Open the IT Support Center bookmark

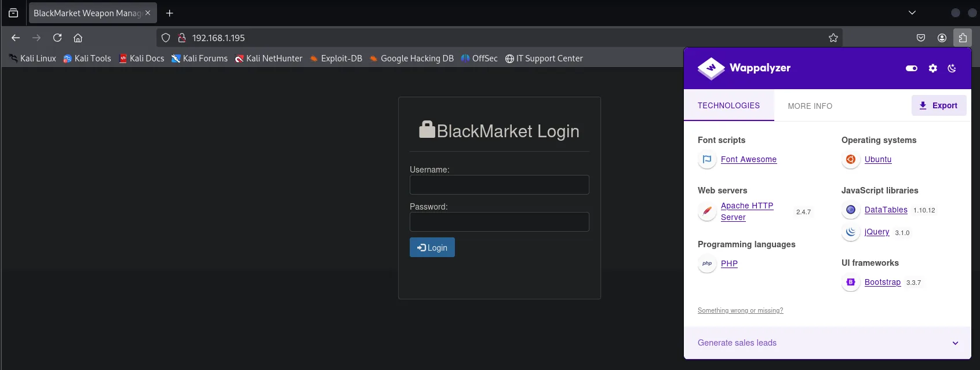[544, 58]
